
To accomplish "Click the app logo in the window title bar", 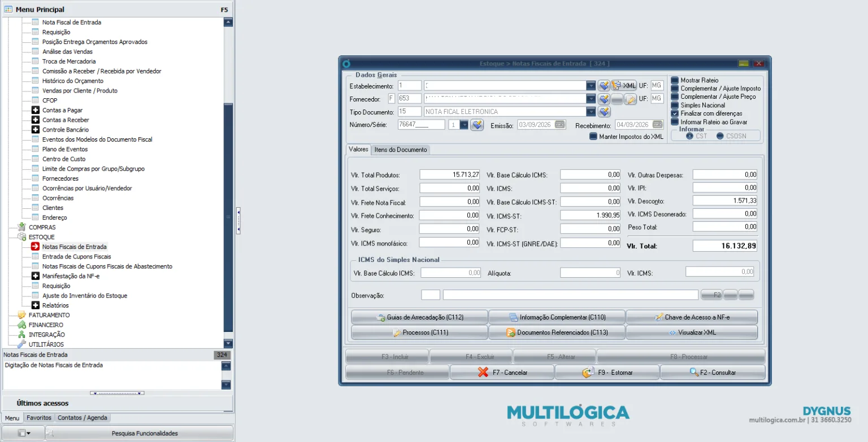I will tap(347, 63).
